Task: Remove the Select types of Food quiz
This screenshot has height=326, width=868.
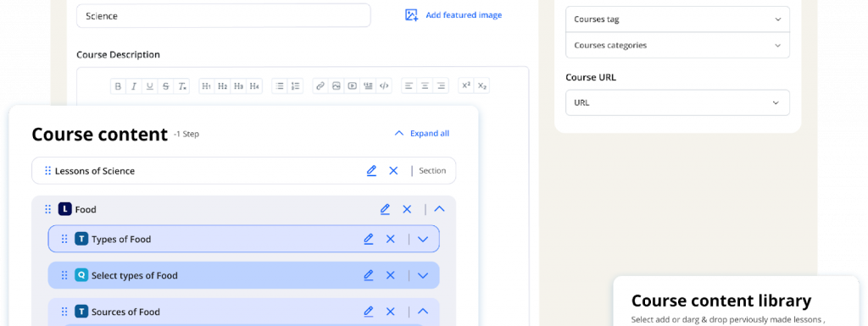Action: coord(390,275)
